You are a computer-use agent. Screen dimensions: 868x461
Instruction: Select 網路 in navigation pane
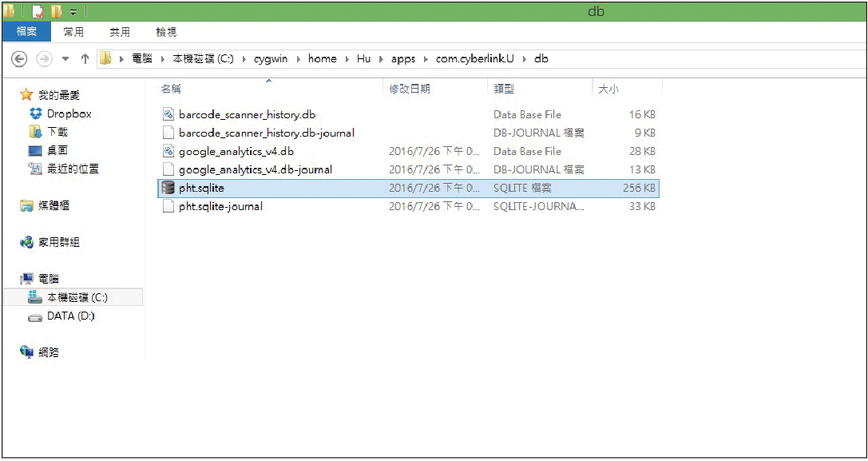coord(49,352)
